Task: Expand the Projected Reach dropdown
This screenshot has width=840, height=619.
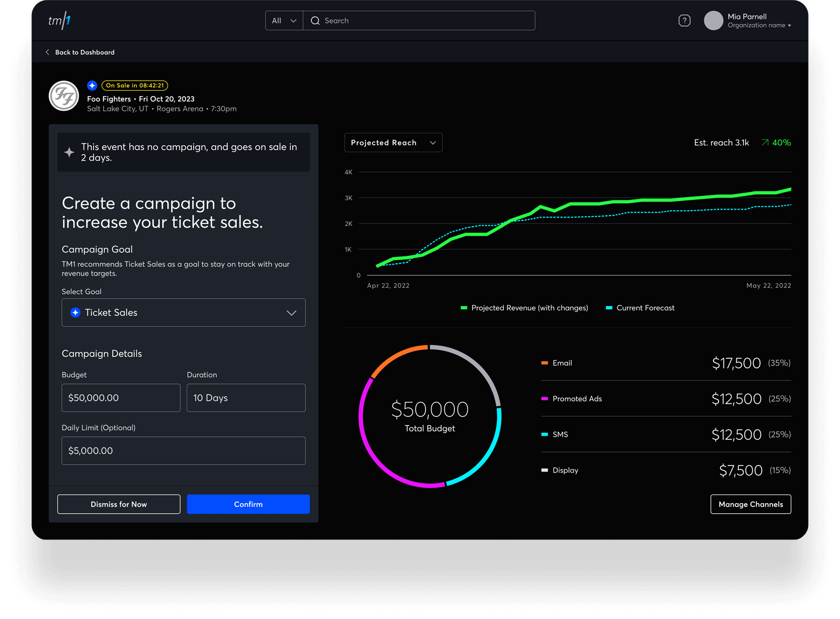Action: [x=393, y=142]
